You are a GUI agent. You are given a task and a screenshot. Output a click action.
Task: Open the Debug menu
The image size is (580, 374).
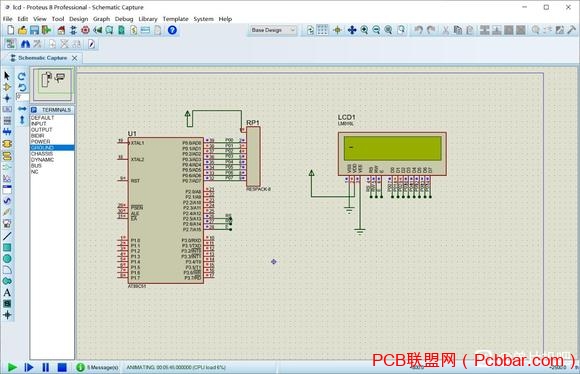click(x=124, y=19)
